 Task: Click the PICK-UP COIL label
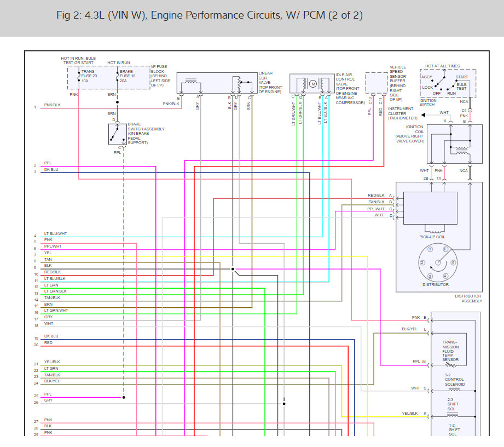(x=432, y=237)
